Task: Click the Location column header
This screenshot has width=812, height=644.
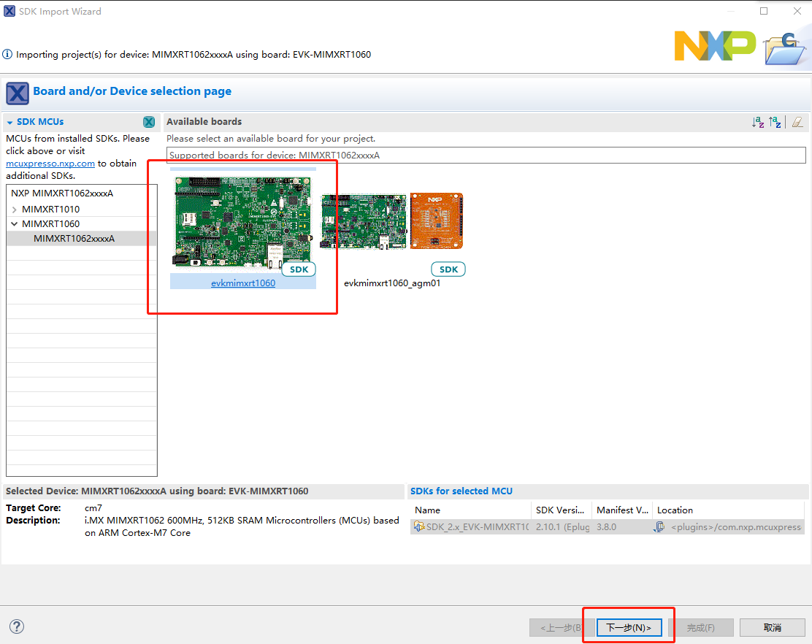Action: pyautogui.click(x=729, y=510)
